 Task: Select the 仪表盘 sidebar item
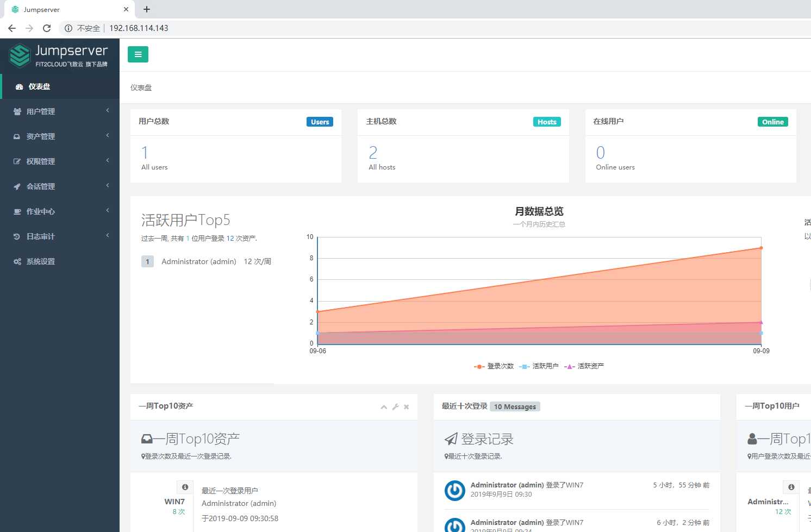coord(60,86)
